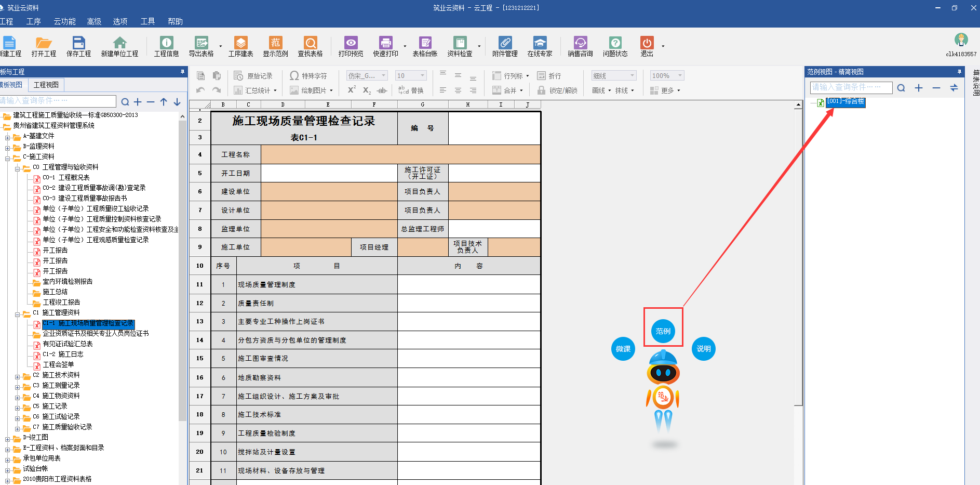Click the 微课 bubble beside the robot
The image size is (980, 485).
pos(623,349)
